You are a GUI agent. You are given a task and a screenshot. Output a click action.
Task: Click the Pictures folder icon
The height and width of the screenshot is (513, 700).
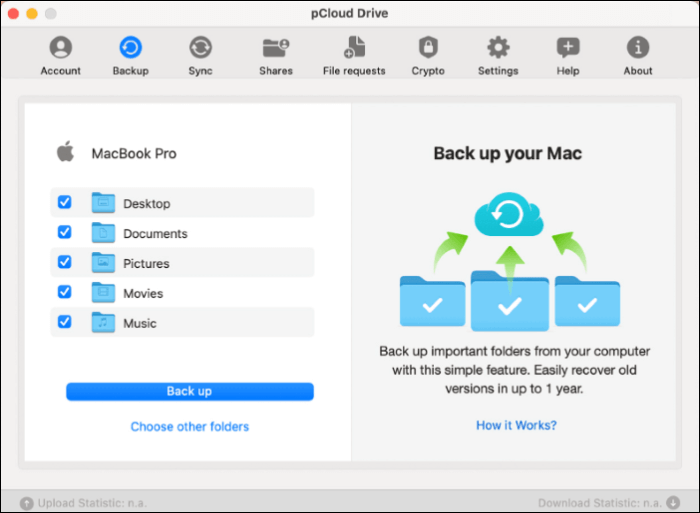103,263
